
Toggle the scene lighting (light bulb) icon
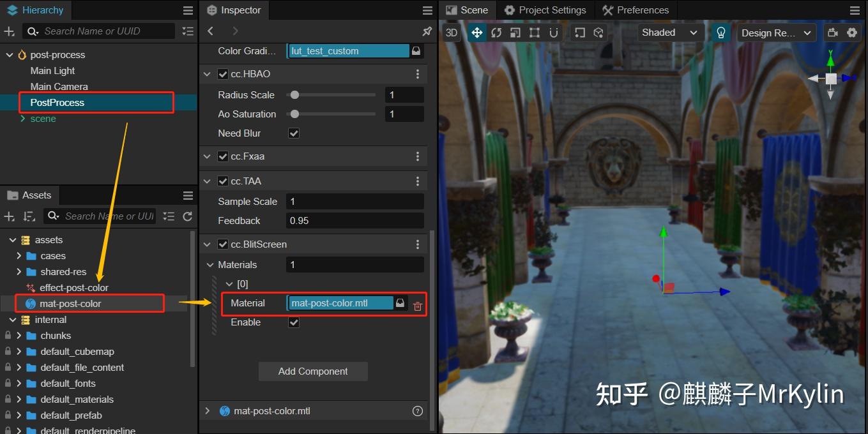(720, 32)
